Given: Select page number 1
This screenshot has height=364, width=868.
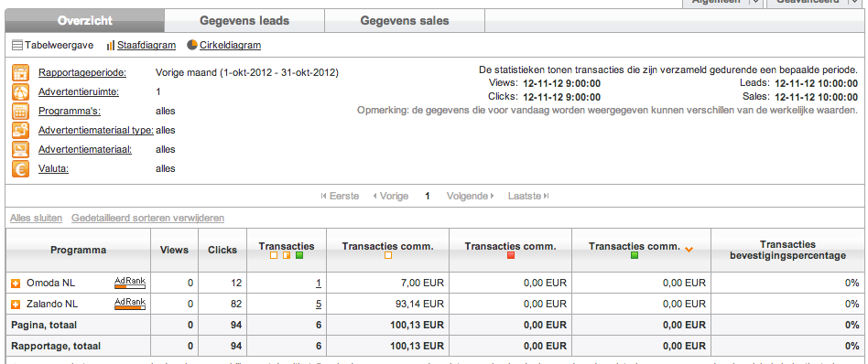Looking at the screenshot, I should pos(428,196).
